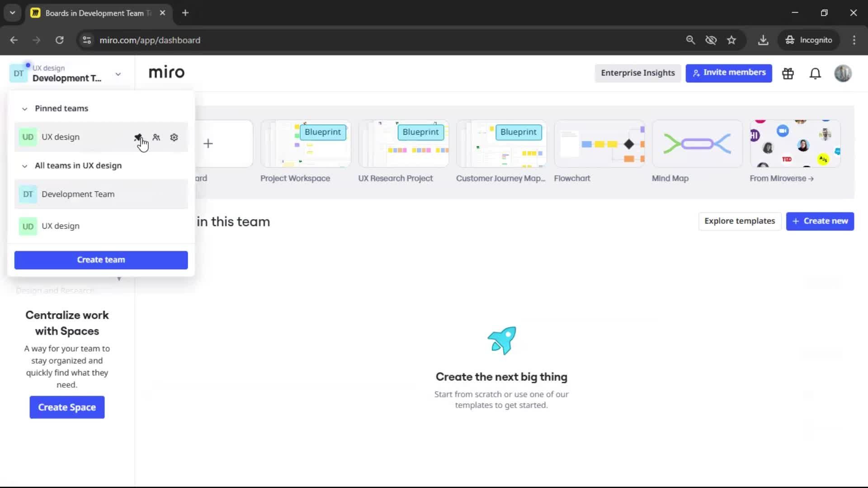This screenshot has height=488, width=868.
Task: Open From Miroverse templates thumbnail
Action: tap(795, 144)
